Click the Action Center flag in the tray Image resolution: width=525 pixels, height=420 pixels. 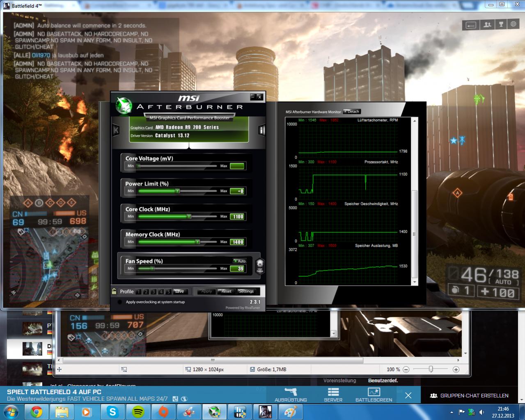pyautogui.click(x=461, y=412)
